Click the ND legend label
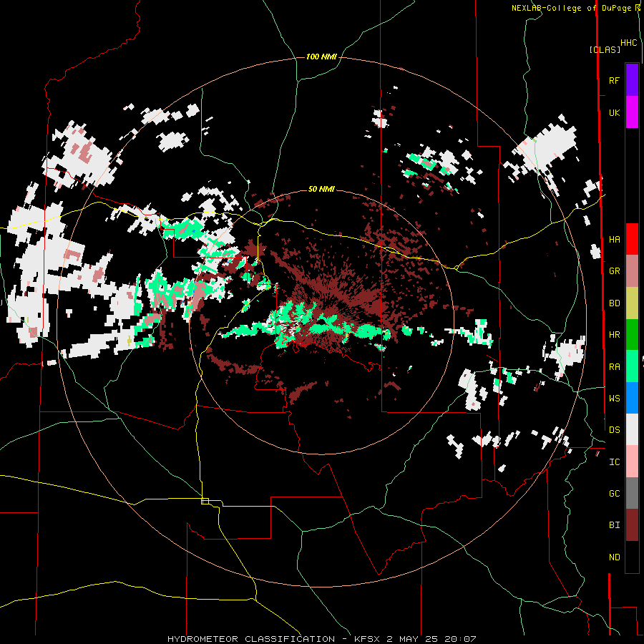This screenshot has height=644, width=644. point(614,557)
